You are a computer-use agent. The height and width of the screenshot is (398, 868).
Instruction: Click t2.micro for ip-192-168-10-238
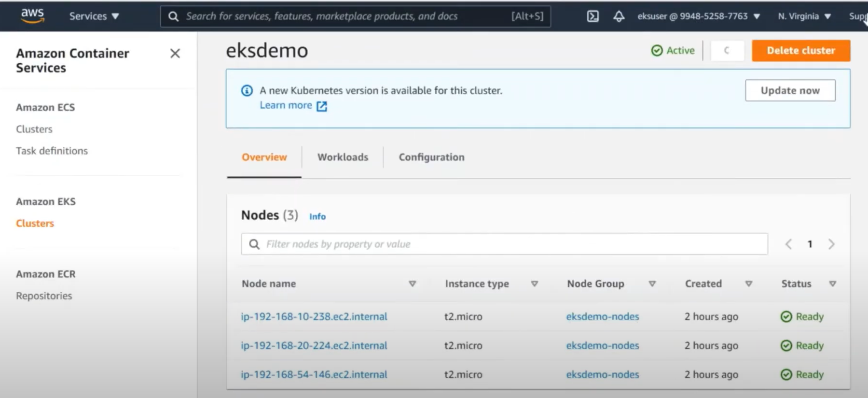(x=463, y=316)
